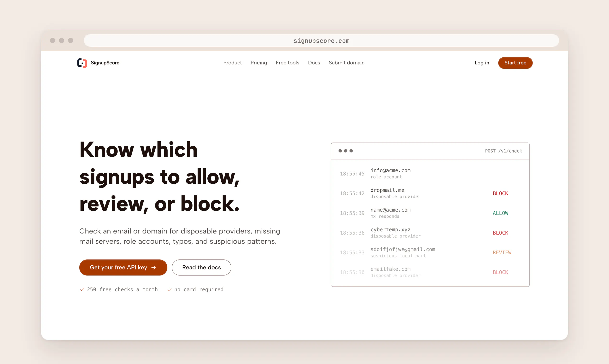Viewport: 609px width, 364px height.
Task: Click the Read the docs button
Action: 201,267
